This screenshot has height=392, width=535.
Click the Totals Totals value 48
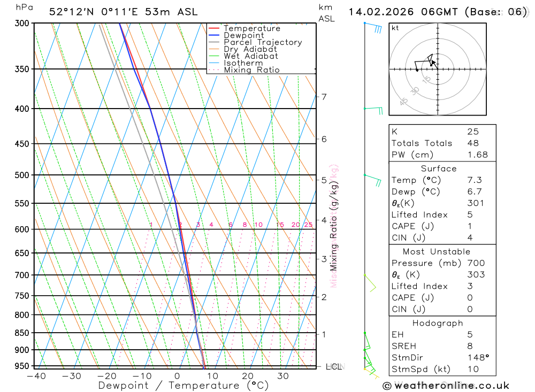point(473,143)
